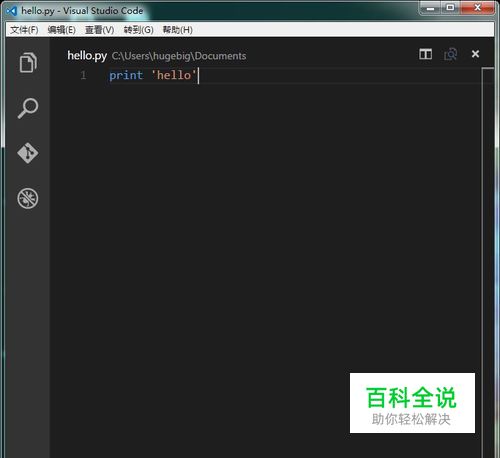The height and width of the screenshot is (458, 500).
Task: Click the open preview icon beside split editor
Action: (x=450, y=54)
